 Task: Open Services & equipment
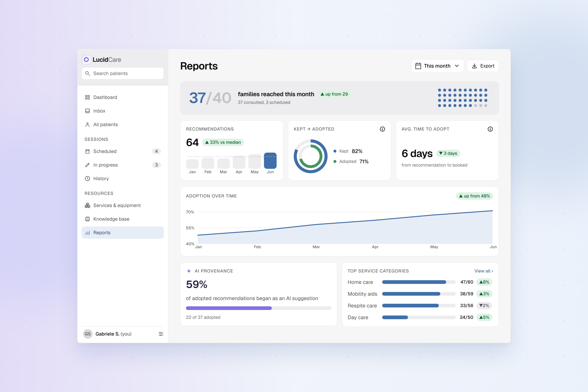pyautogui.click(x=123, y=206)
